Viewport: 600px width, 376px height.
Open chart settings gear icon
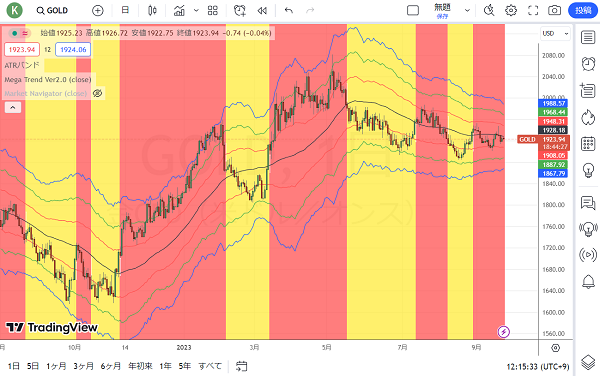[511, 10]
